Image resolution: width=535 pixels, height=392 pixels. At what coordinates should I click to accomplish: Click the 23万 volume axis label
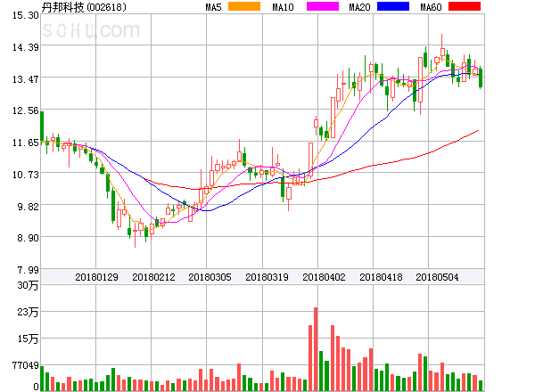pos(28,312)
